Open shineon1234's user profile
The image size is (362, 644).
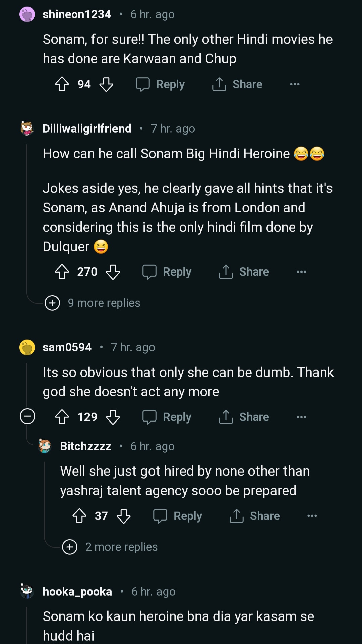[77, 14]
